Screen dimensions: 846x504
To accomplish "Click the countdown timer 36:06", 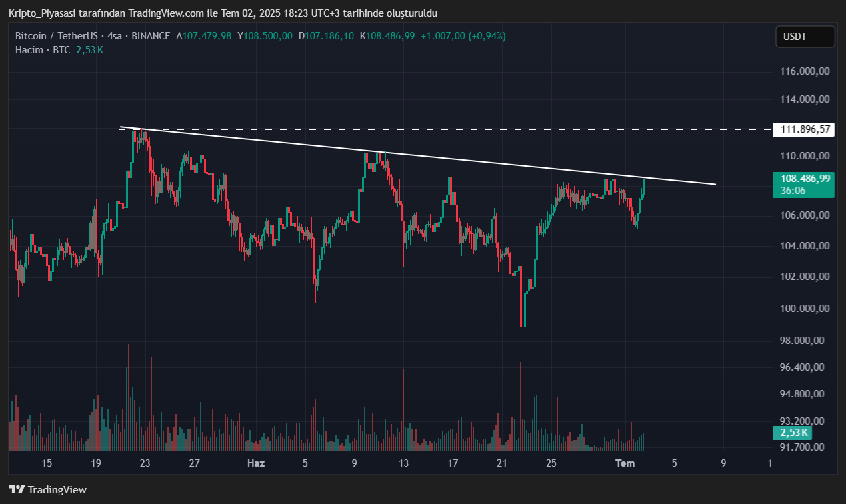I will pyautogui.click(x=793, y=191).
